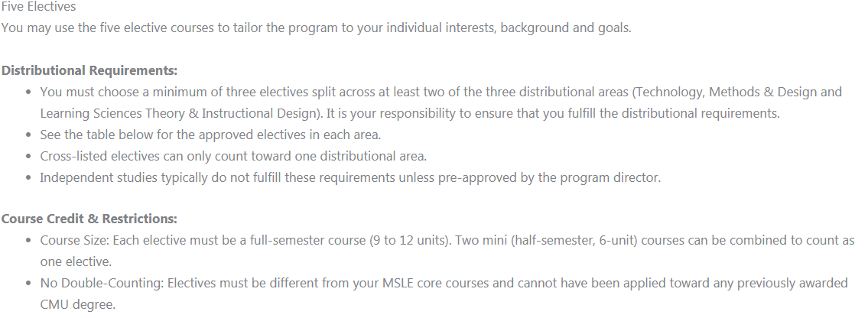Click the 'Distributional Requirements:' heading
The width and height of the screenshot is (868, 318).
(x=89, y=71)
